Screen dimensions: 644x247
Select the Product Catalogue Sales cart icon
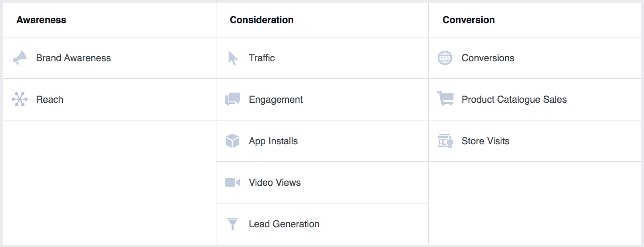pyautogui.click(x=446, y=99)
